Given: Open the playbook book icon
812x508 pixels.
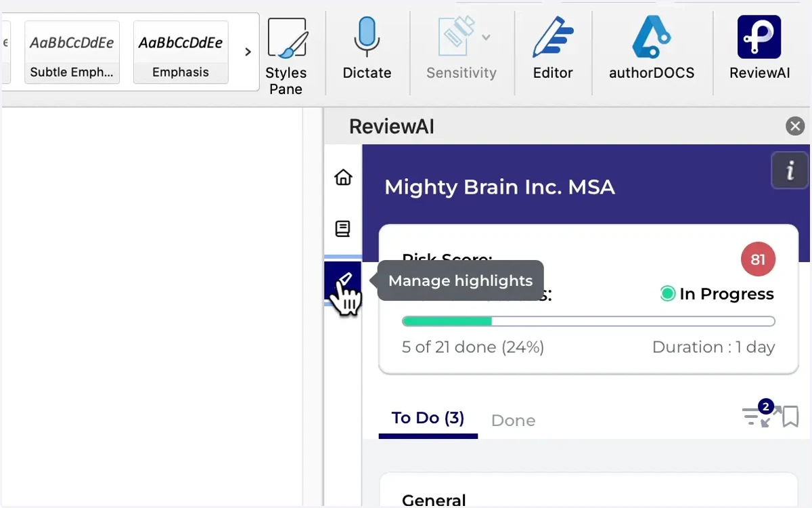Looking at the screenshot, I should [343, 229].
